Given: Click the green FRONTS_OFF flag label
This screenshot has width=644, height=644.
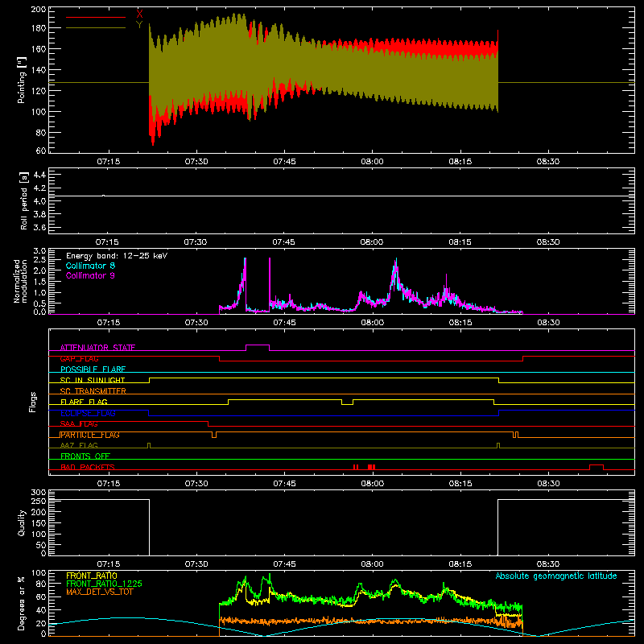Looking at the screenshot, I should (85, 456).
